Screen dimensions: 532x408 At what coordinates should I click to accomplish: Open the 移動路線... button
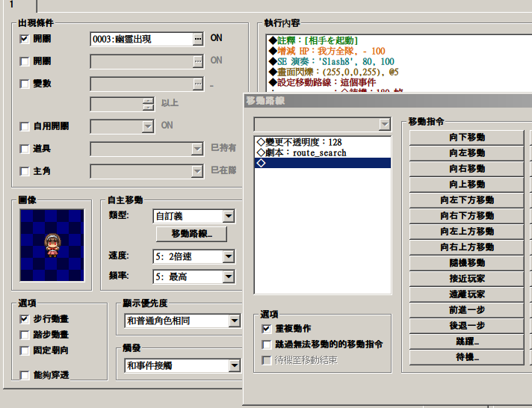(x=191, y=234)
